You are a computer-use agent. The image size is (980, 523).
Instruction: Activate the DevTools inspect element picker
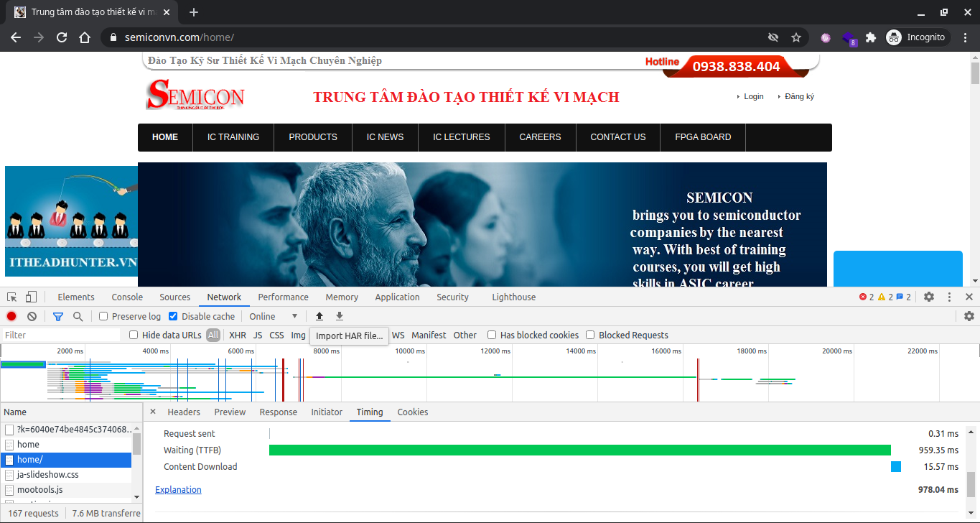point(12,297)
